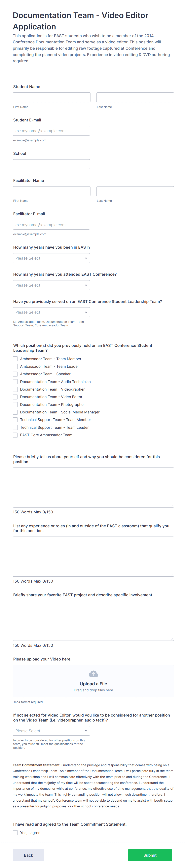
Task: Check Ambassador Team - Speaker
Action: [15, 374]
